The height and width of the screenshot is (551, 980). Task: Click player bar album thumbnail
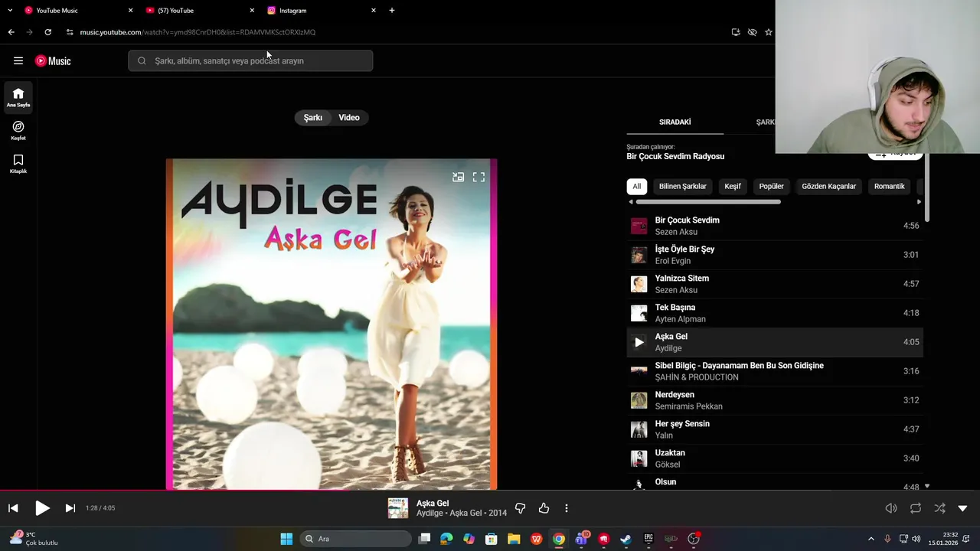pos(398,508)
